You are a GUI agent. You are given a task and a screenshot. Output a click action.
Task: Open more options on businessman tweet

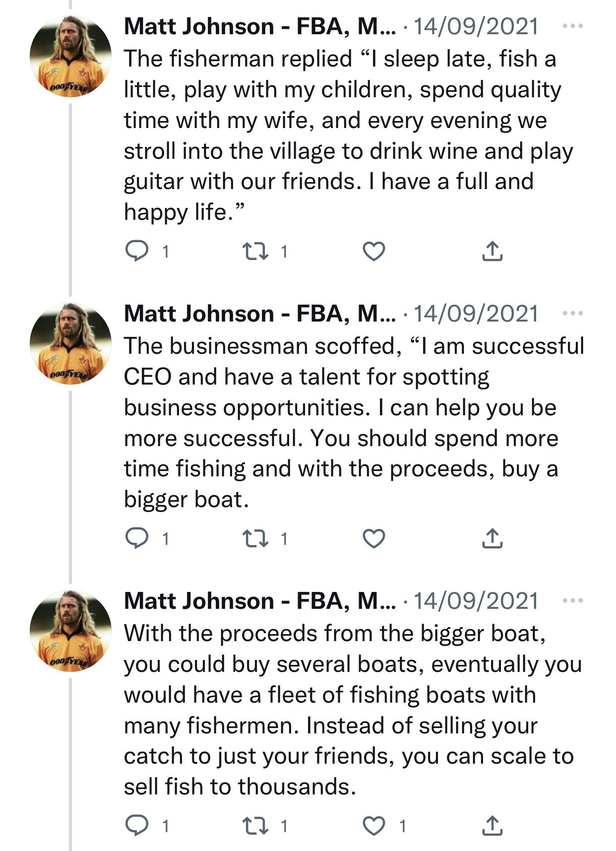[573, 313]
